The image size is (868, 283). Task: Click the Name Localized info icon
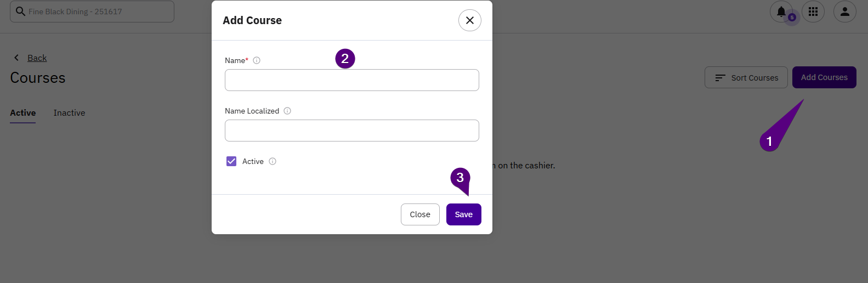pyautogui.click(x=287, y=111)
